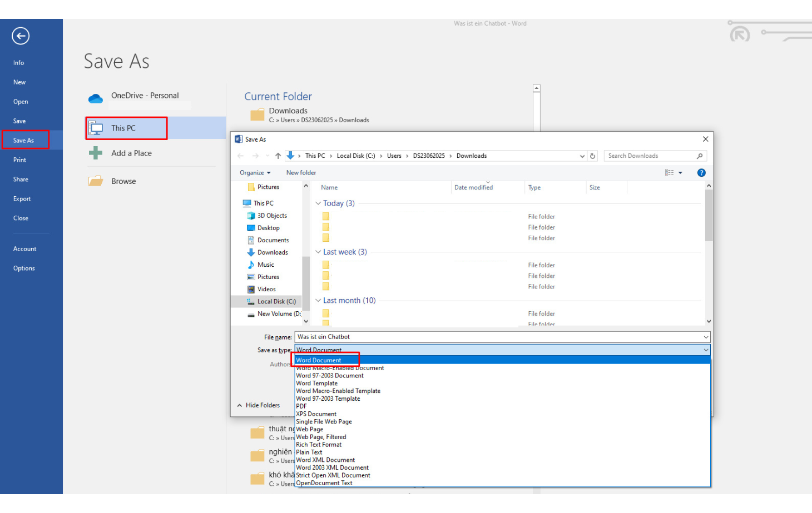
Task: Collapse the Today (3) group
Action: (318, 203)
